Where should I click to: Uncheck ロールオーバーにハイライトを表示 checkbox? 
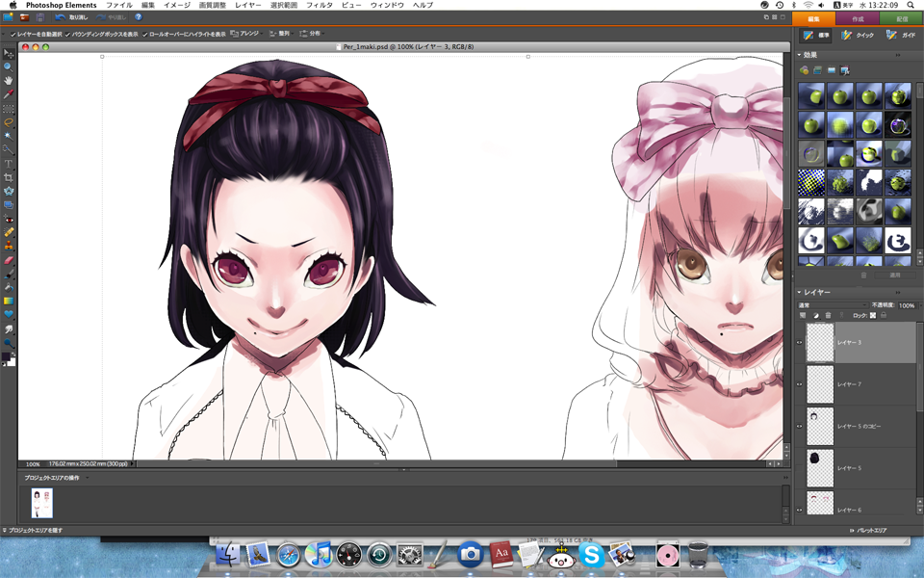tap(145, 35)
